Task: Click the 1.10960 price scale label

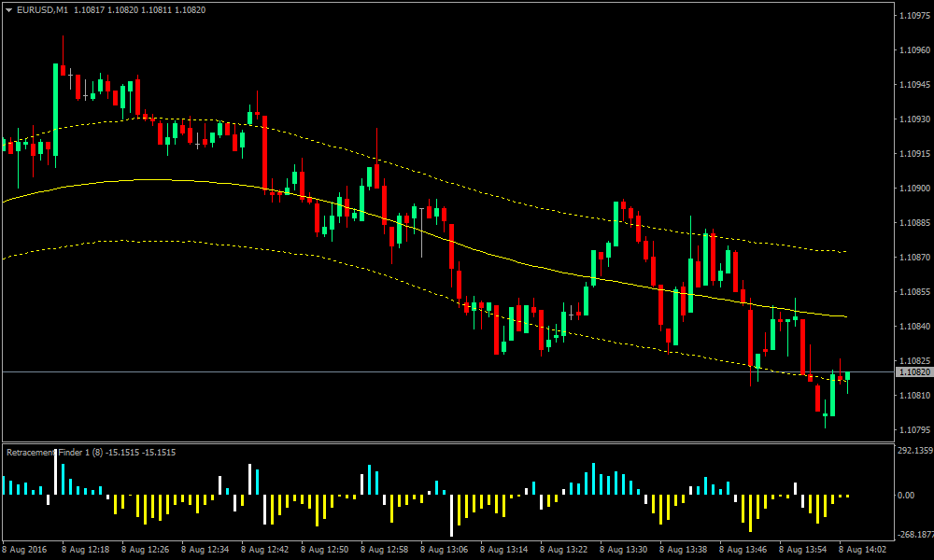Action: tap(913, 50)
